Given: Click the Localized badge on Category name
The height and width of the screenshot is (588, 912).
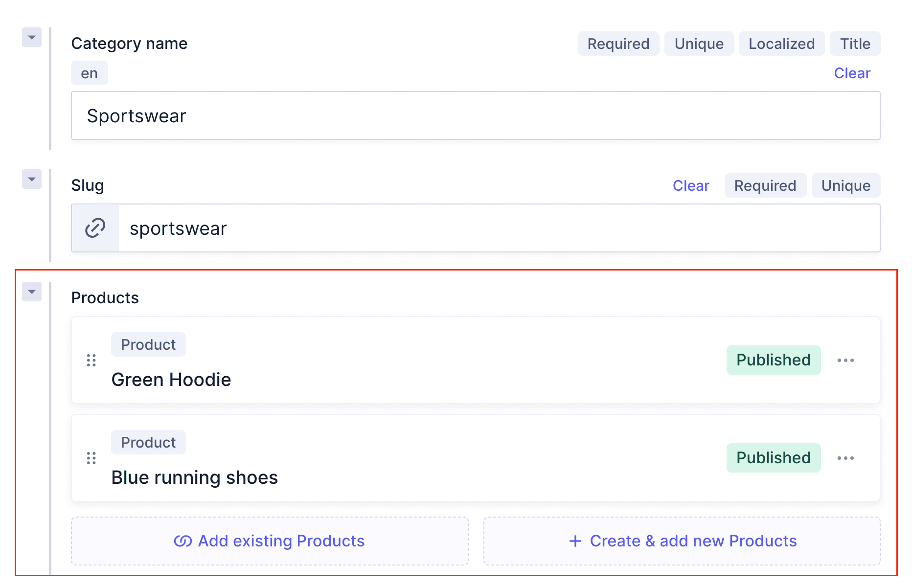Looking at the screenshot, I should (x=781, y=44).
